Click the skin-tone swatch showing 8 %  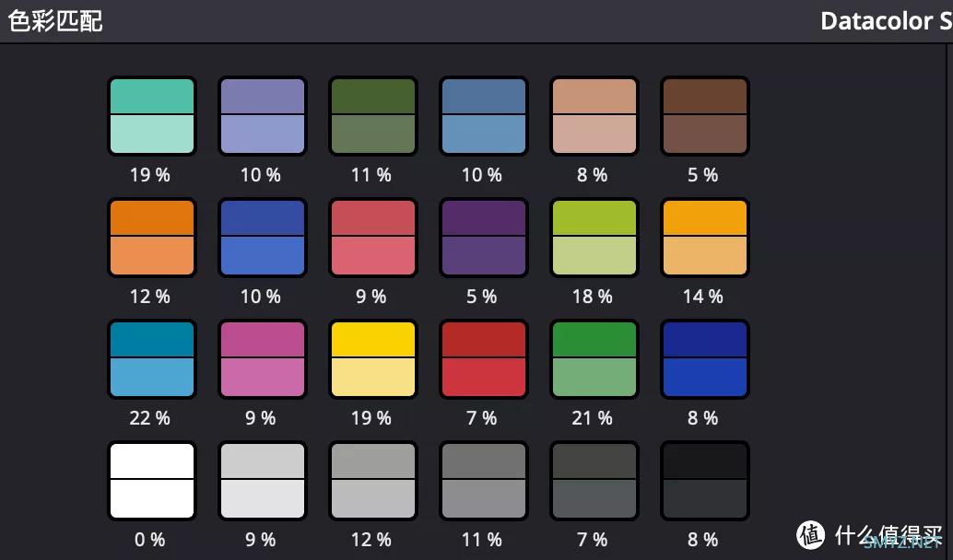pyautogui.click(x=594, y=115)
